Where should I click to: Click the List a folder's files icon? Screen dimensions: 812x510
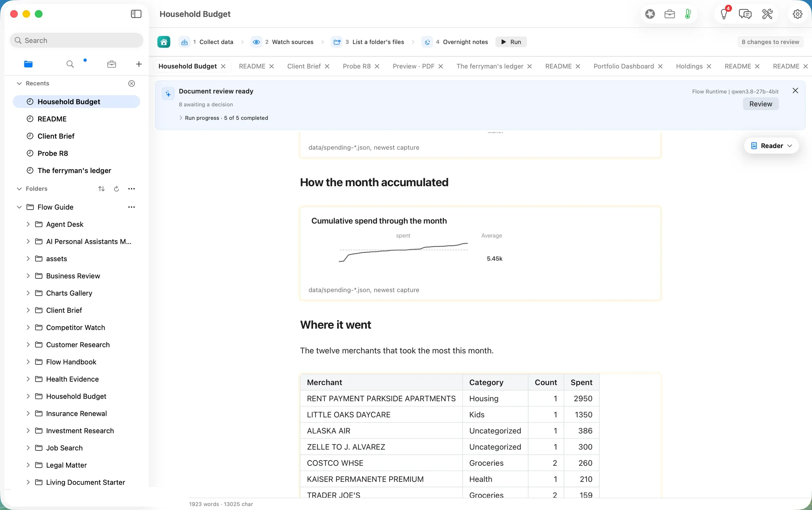(x=337, y=42)
